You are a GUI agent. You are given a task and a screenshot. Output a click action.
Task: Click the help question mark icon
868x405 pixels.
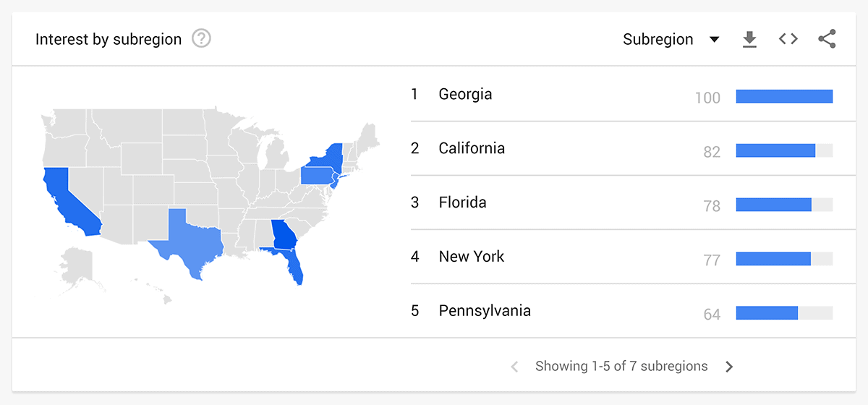[201, 39]
